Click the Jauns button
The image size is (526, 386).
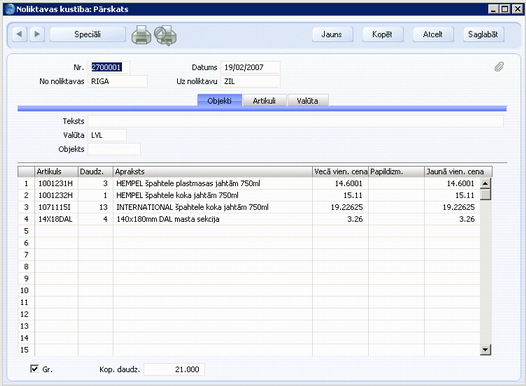pyautogui.click(x=332, y=35)
